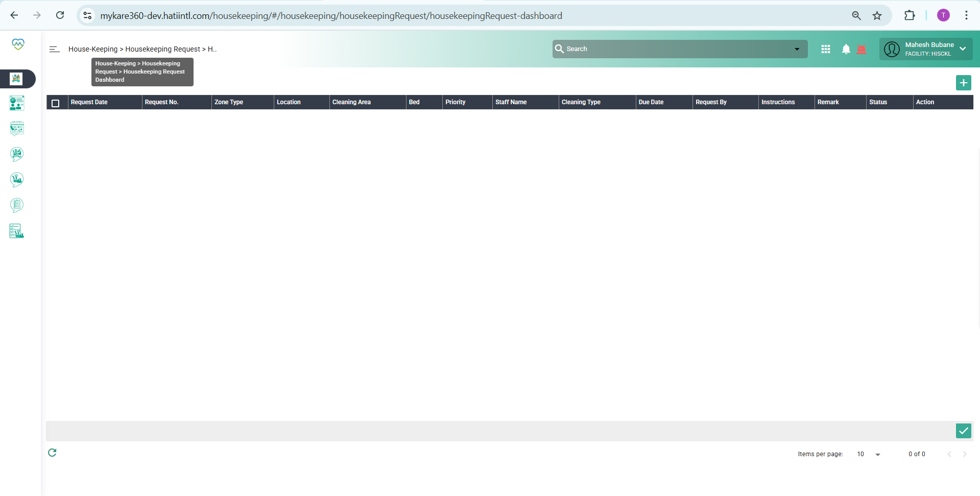Click the browser address bar URL

coord(331,16)
